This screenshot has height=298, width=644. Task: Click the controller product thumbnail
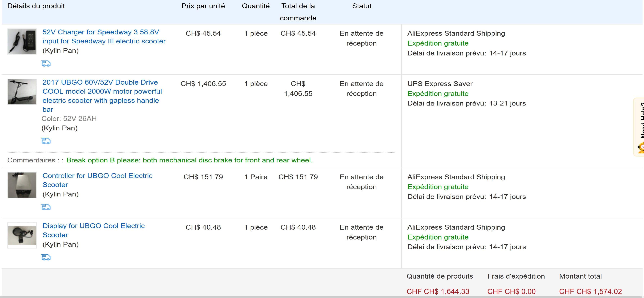coord(22,185)
